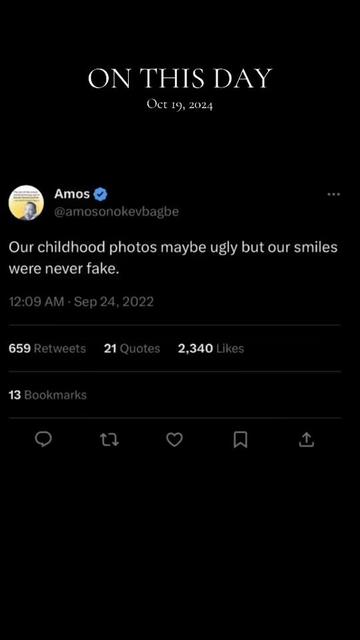Bookmark the tweet using the bookmark icon
Image resolution: width=360 pixels, height=640 pixels.
240,440
